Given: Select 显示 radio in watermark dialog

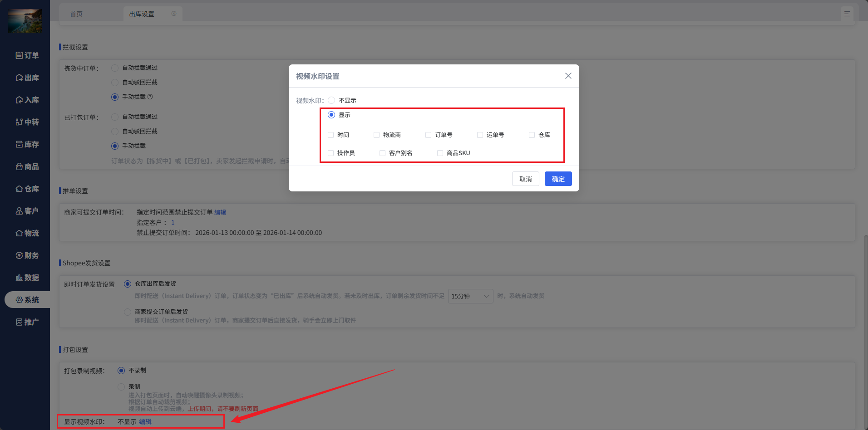Looking at the screenshot, I should (x=331, y=115).
